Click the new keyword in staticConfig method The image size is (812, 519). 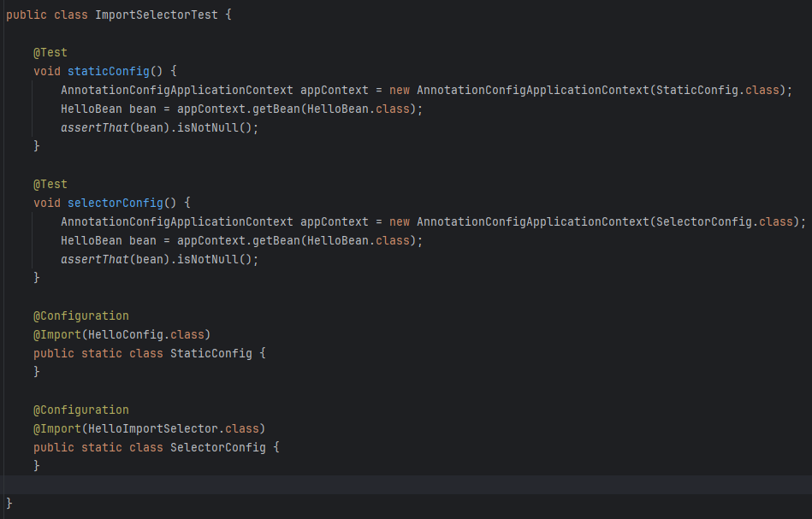(x=400, y=90)
